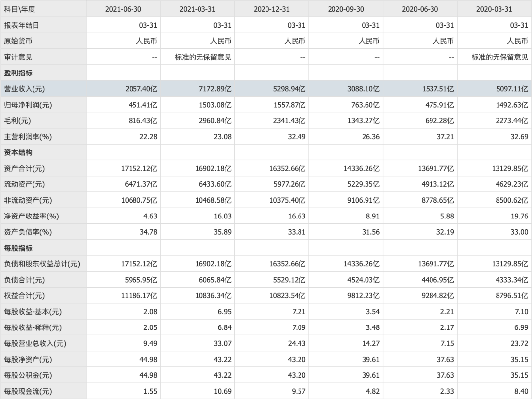
Task: Click total liabilities value 5965.95亿
Action: (x=141, y=280)
